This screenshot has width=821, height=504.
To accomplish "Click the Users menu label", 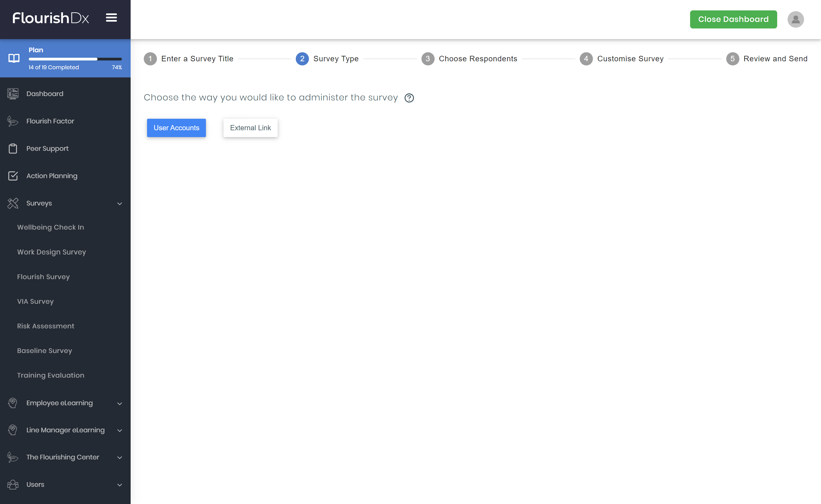I will 35,484.
